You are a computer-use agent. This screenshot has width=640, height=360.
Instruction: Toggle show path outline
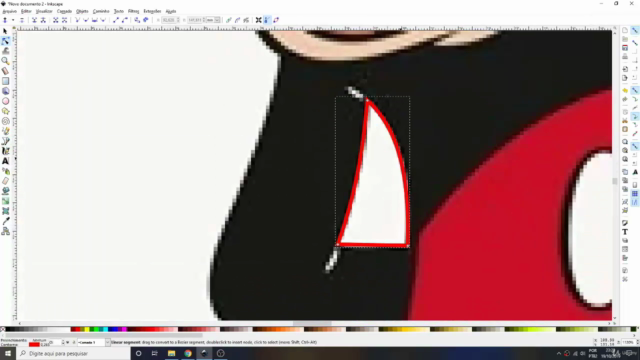pyautogui.click(x=276, y=20)
